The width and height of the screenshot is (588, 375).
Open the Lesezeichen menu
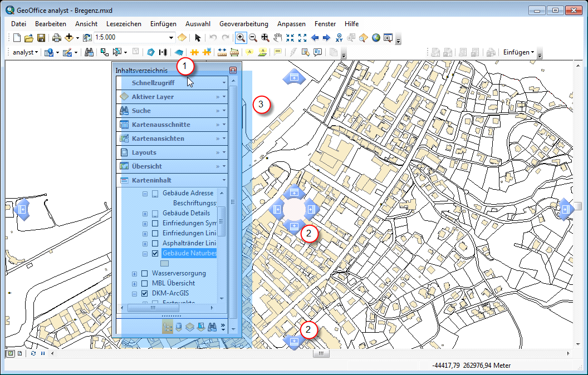(x=123, y=24)
